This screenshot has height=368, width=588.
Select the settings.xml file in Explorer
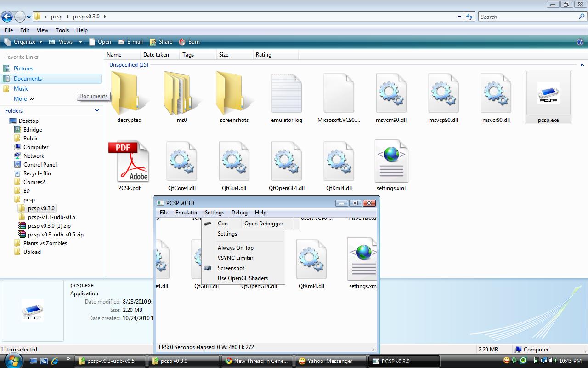(391, 161)
